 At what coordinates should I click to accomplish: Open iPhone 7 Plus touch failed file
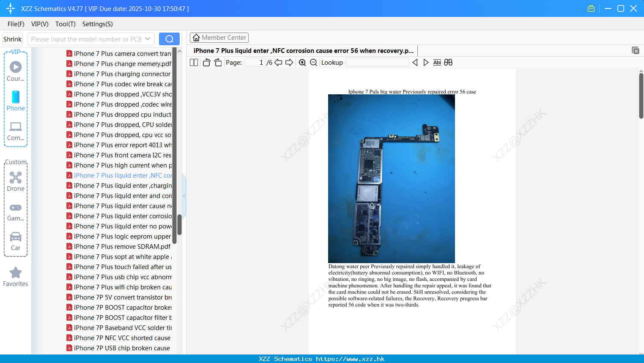click(119, 267)
